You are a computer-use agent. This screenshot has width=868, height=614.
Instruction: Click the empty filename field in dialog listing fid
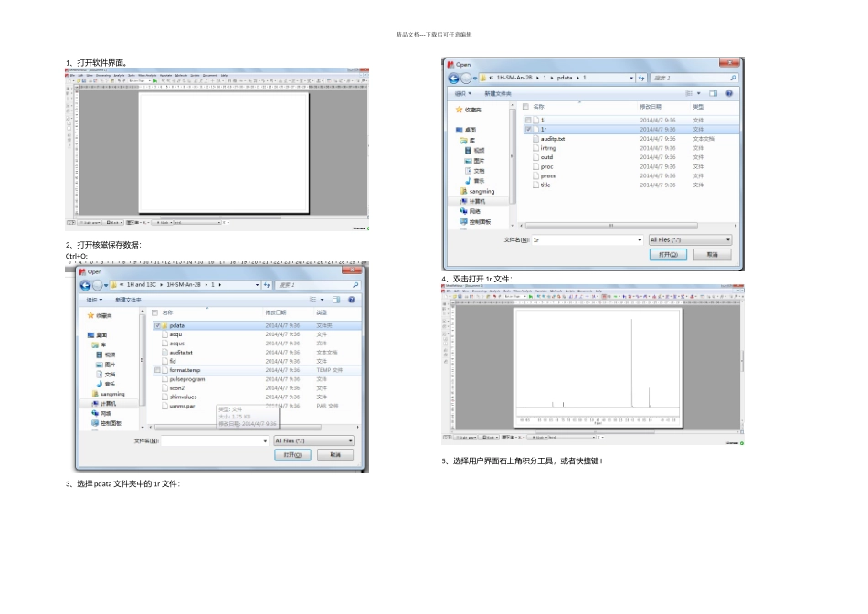click(x=215, y=440)
